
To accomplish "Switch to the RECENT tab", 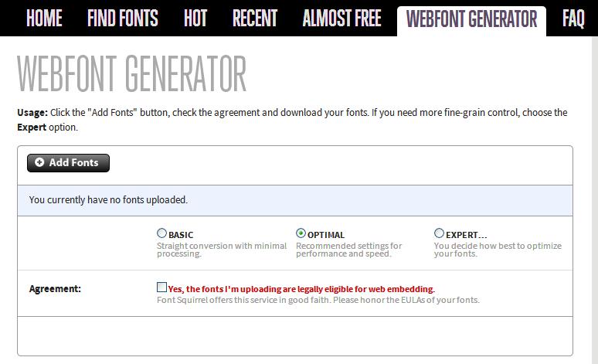I will [x=255, y=19].
